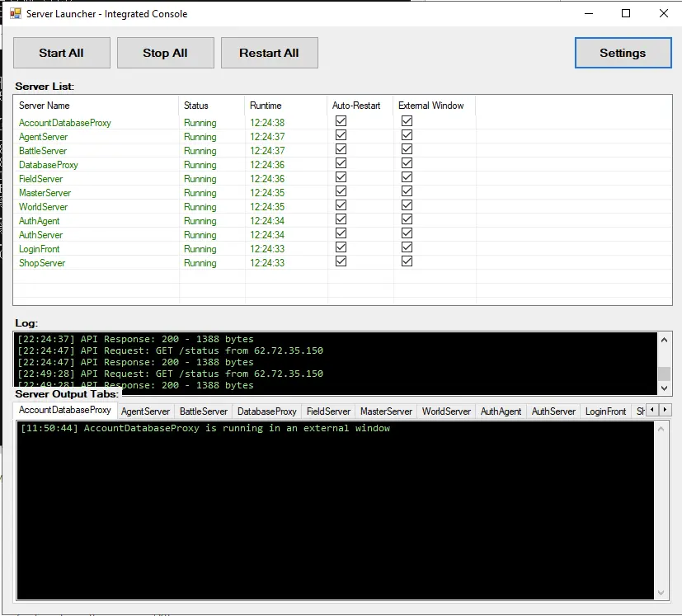
Task: Click the tab strip scroll-right arrow
Action: (x=665, y=410)
